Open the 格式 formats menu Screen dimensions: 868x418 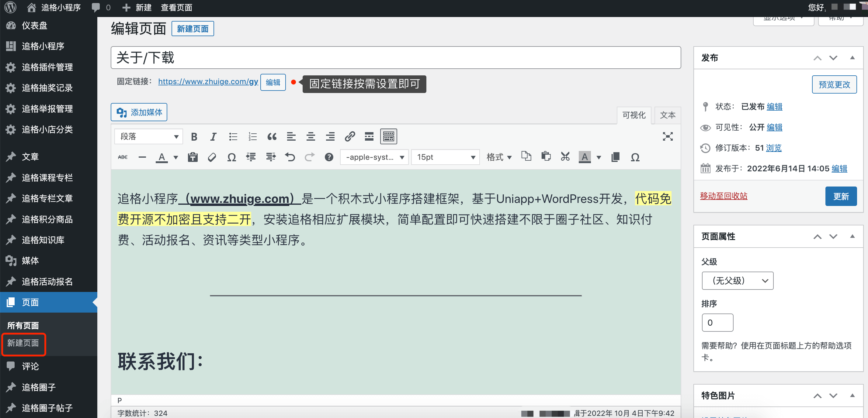pos(499,157)
